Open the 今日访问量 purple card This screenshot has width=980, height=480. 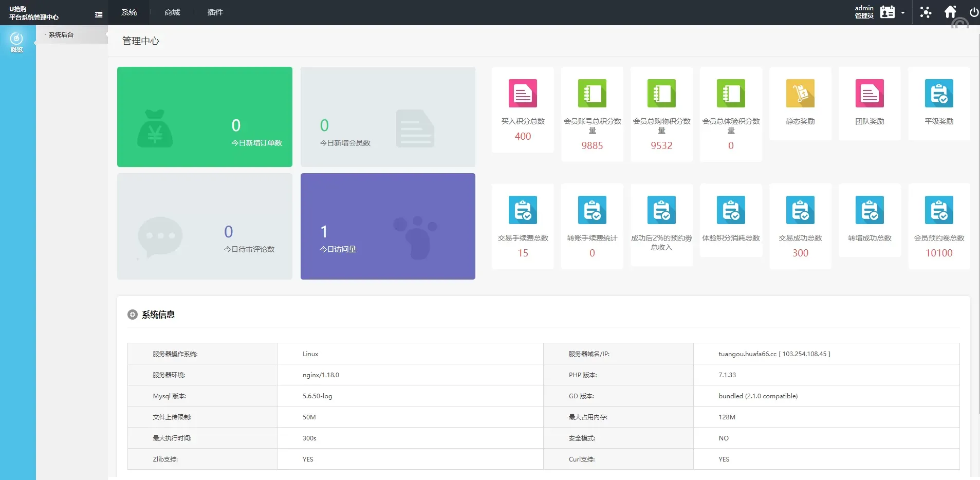point(387,226)
